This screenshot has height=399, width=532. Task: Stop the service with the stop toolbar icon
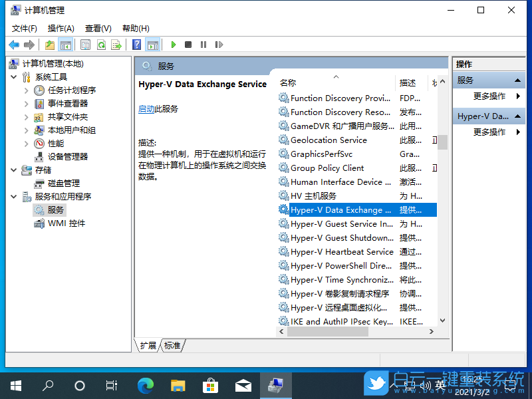189,45
